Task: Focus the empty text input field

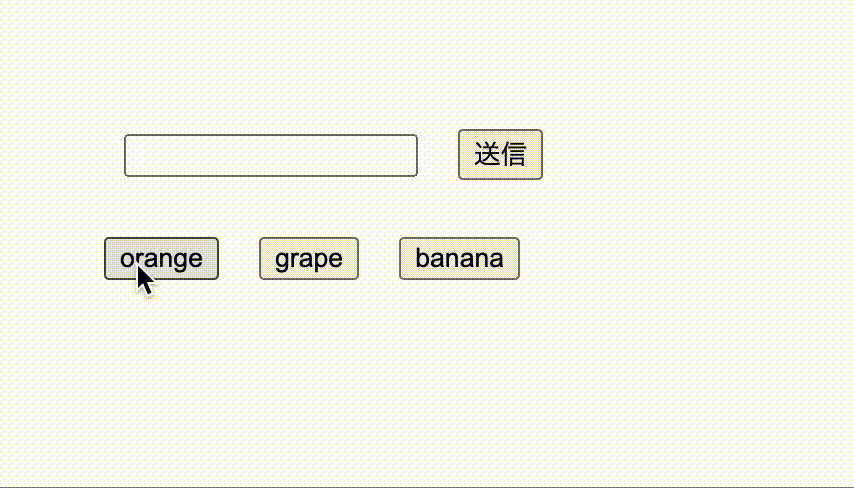Action: (x=270, y=155)
